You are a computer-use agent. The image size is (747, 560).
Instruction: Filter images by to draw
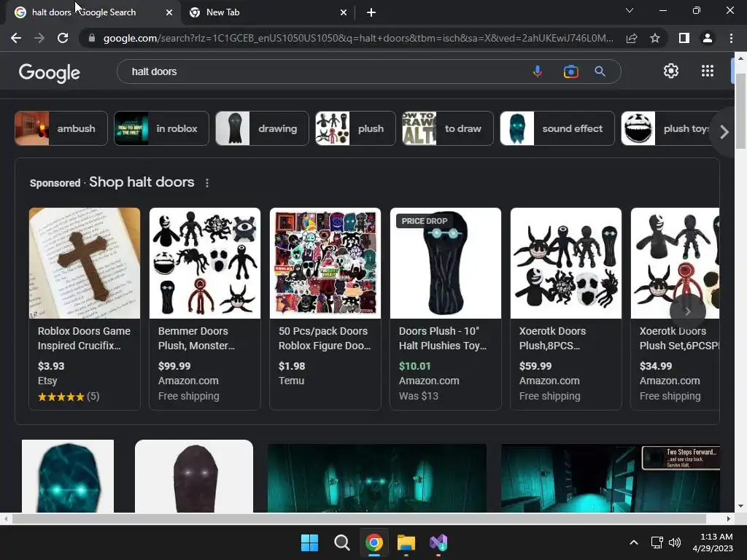[x=448, y=128]
